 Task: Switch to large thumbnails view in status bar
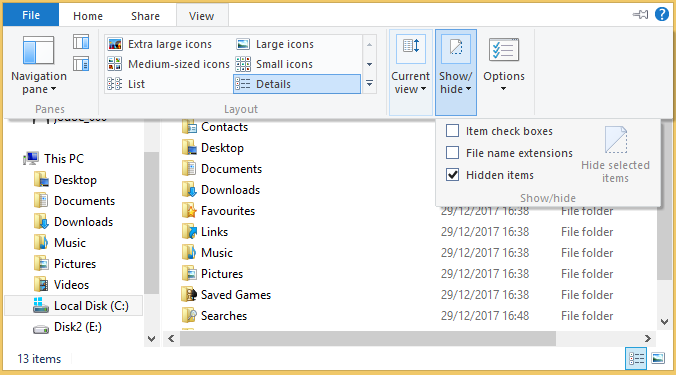[658, 358]
